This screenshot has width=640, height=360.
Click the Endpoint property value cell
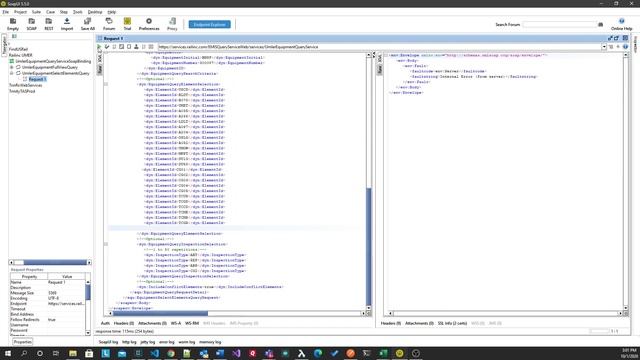[66, 304]
